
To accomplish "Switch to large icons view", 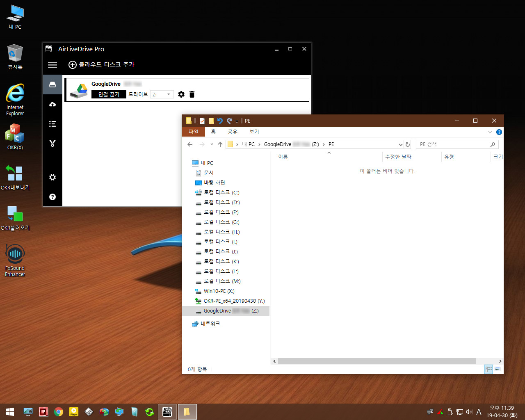I will pos(498,369).
